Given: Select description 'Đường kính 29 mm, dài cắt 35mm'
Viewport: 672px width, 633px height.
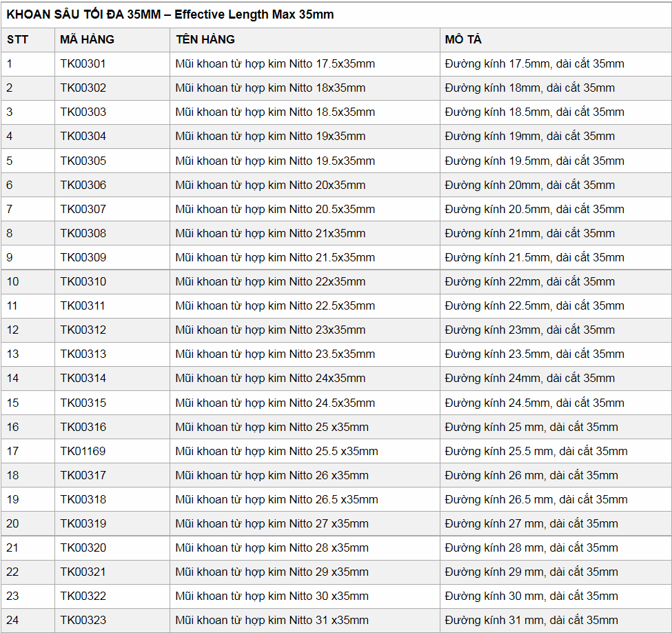Looking at the screenshot, I should [x=531, y=572].
